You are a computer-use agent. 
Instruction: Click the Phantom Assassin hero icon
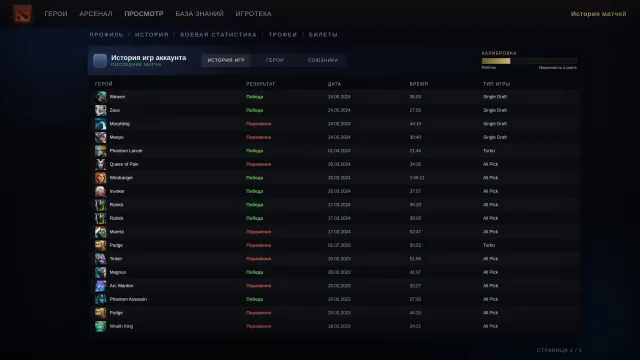point(100,299)
